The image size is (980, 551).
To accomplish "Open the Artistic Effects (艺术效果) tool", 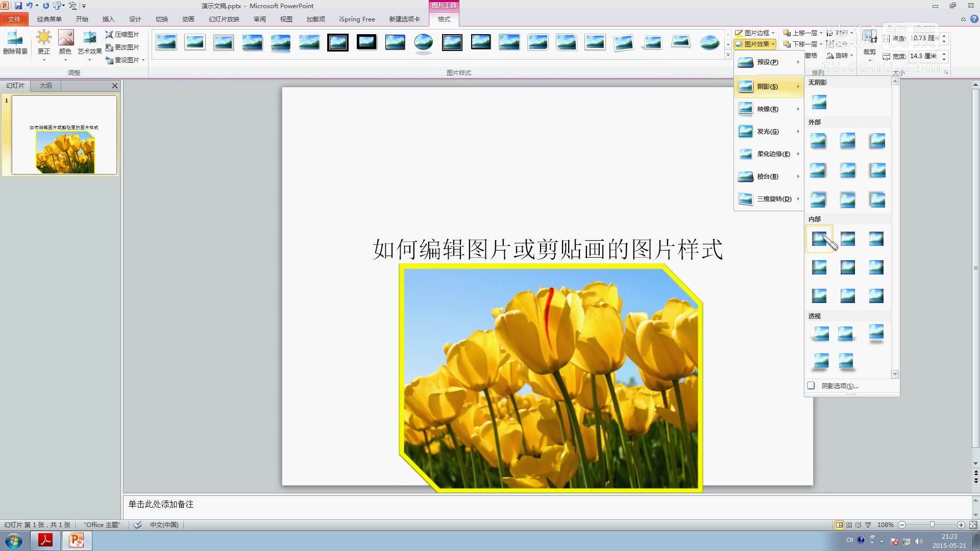I will pos(89,41).
